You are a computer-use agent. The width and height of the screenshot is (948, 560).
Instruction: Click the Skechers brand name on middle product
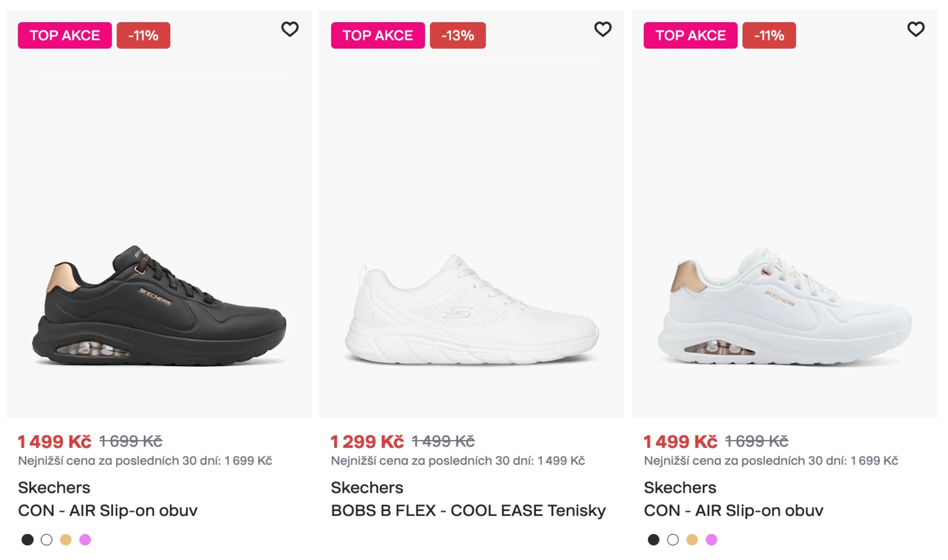(x=367, y=487)
